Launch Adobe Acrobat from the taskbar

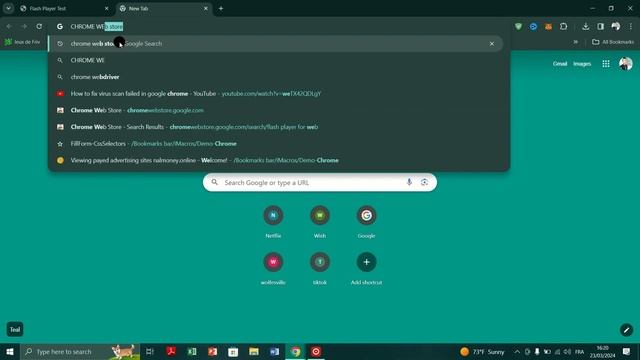pyautogui.click(x=171, y=351)
